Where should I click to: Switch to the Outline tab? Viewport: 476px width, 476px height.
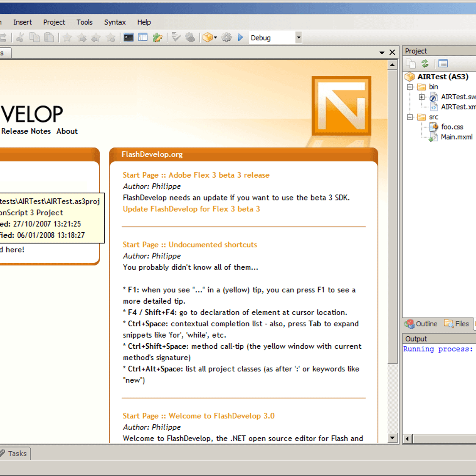421,324
